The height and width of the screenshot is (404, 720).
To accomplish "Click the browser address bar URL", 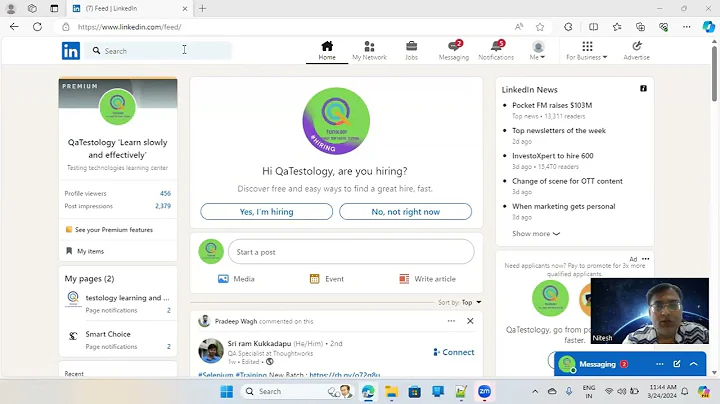I will click(129, 27).
